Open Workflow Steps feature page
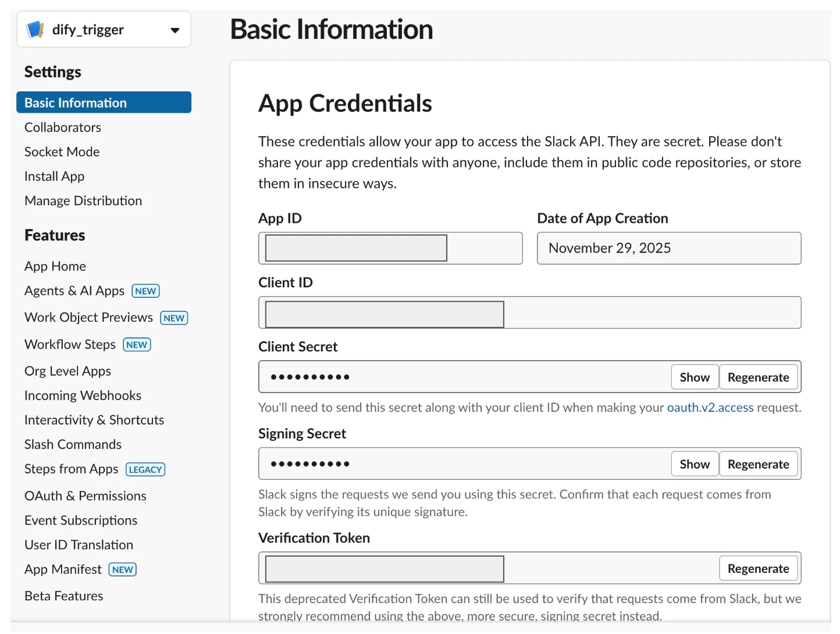840x634 pixels. coord(70,344)
